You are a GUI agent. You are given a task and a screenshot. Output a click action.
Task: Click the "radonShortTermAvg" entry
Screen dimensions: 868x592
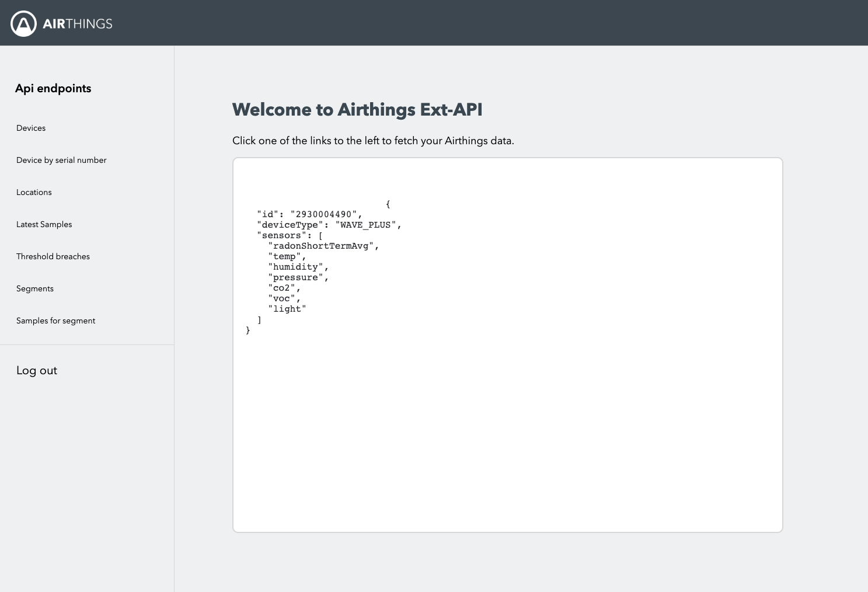coord(323,246)
